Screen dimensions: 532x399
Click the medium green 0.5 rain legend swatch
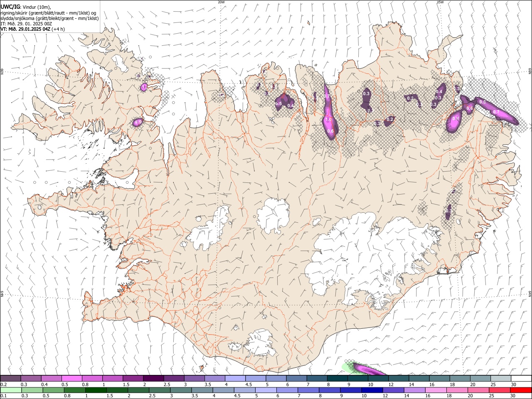tap(53, 390)
